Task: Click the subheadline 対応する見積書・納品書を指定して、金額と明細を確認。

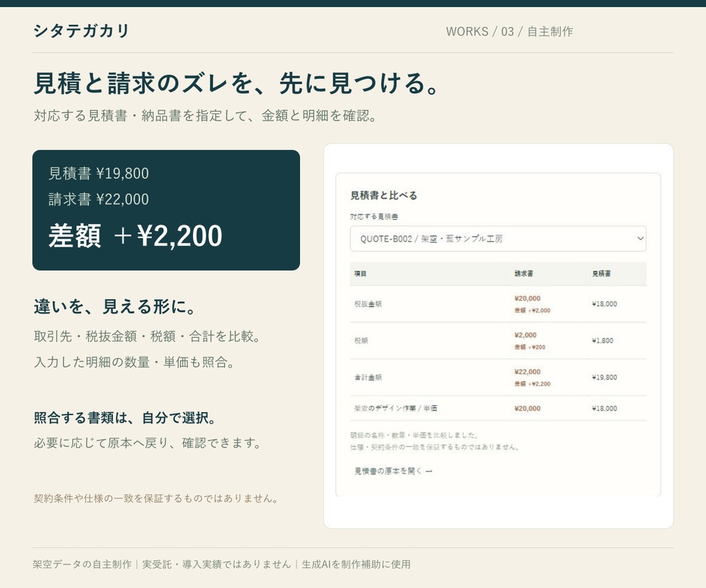Action: coord(205,116)
